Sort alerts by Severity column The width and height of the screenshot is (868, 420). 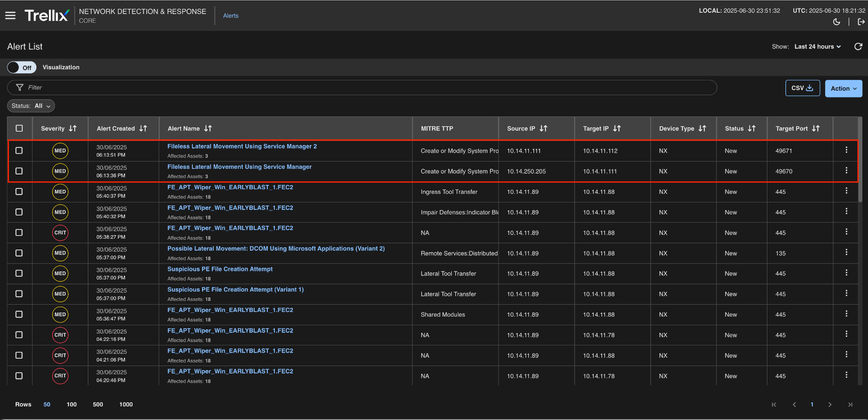[72, 129]
